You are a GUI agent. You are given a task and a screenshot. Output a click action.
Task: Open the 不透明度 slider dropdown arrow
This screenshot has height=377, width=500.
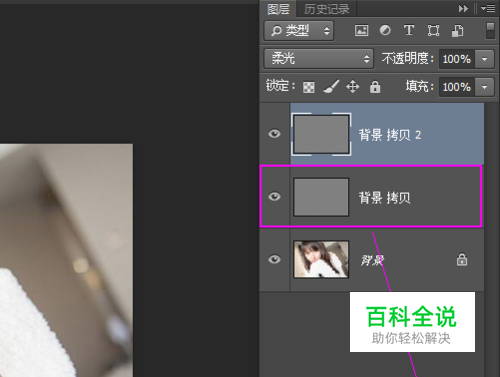coord(484,59)
